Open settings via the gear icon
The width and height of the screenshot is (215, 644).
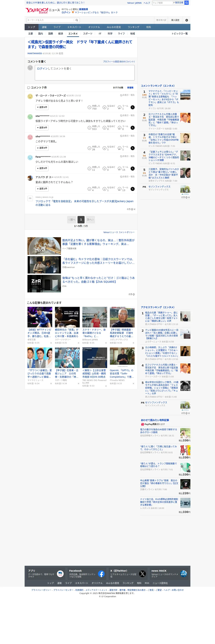pos(187,20)
